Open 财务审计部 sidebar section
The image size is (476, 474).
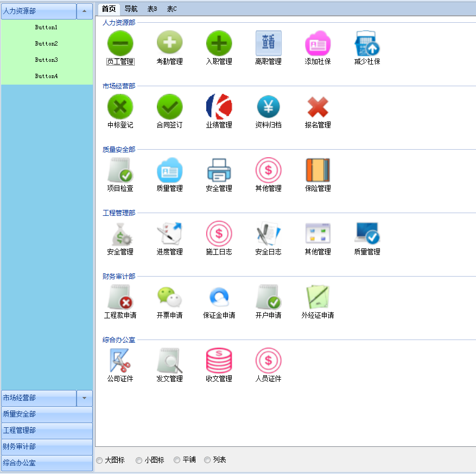point(47,447)
